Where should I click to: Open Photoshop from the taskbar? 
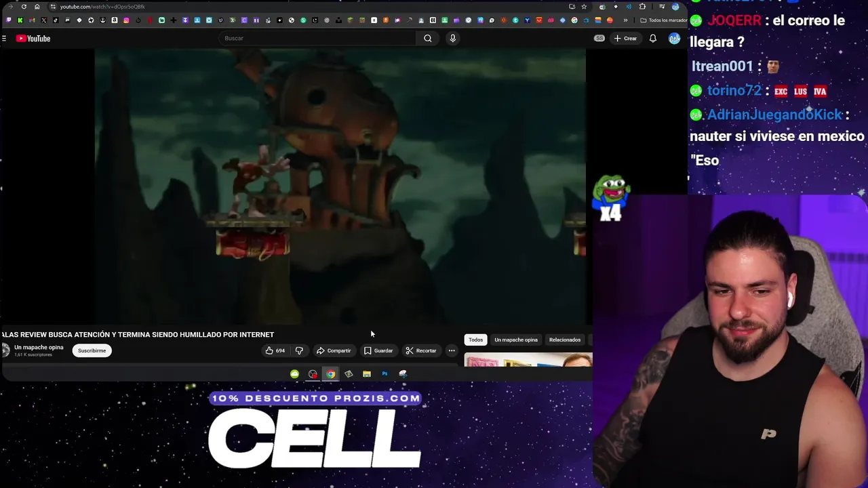(x=384, y=373)
